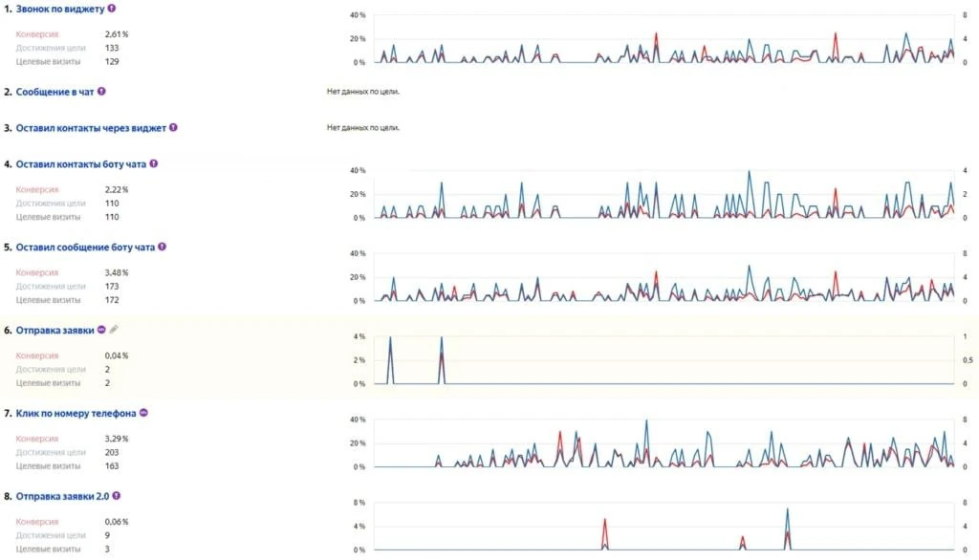Click info icon next to 'Звонок по виджету'
This screenshot has height=560, width=979.
(x=112, y=9)
